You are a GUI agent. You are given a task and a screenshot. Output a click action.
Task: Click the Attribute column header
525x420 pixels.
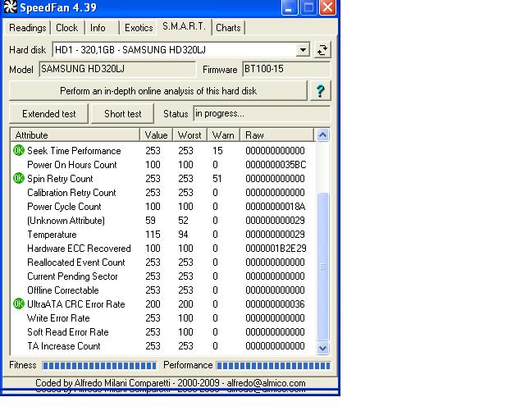(x=75, y=135)
